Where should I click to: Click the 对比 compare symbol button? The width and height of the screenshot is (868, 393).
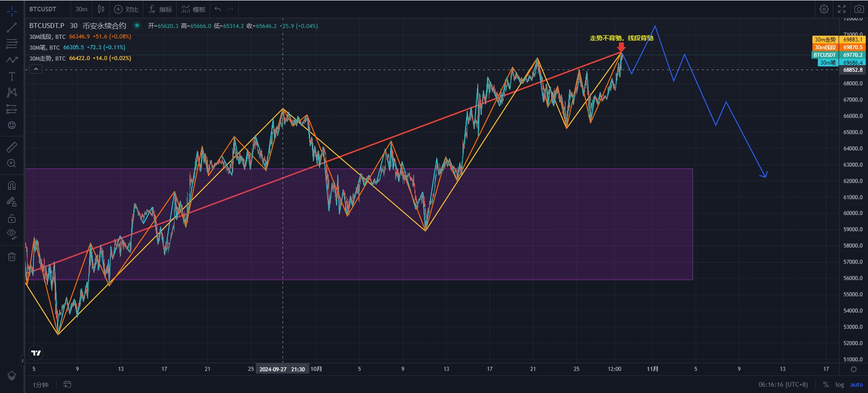point(126,9)
